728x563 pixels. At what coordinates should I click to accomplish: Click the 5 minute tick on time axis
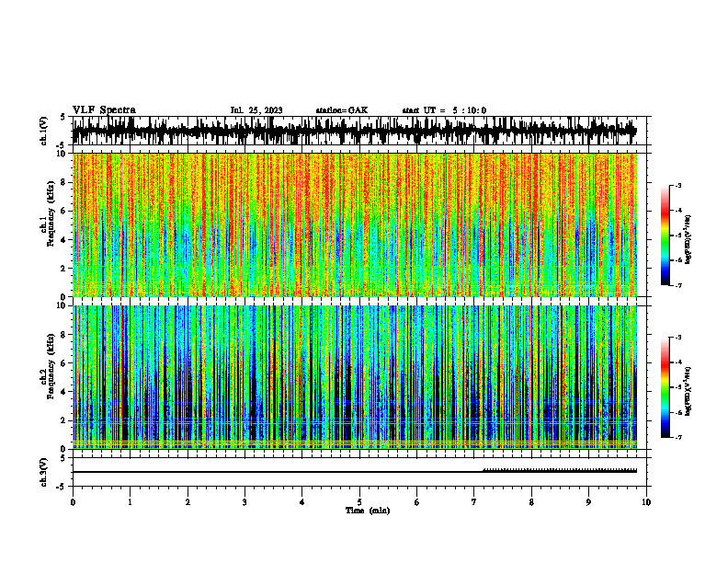click(359, 502)
